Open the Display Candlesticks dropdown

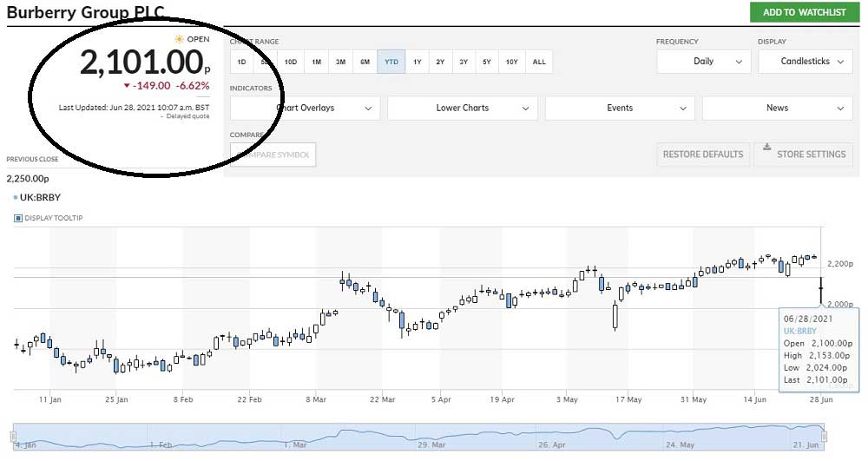click(805, 62)
